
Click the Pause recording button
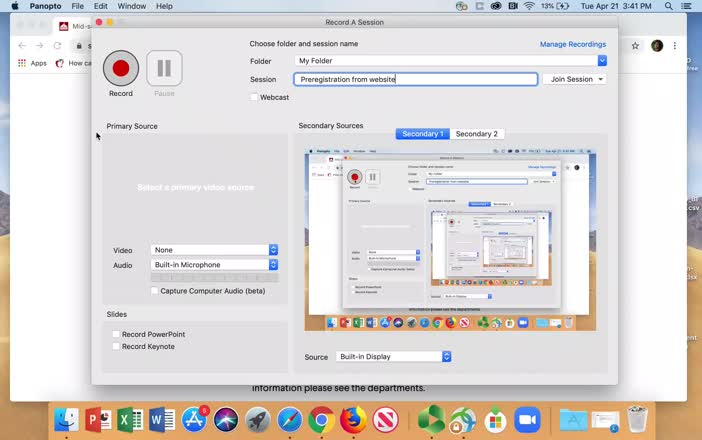(164, 68)
